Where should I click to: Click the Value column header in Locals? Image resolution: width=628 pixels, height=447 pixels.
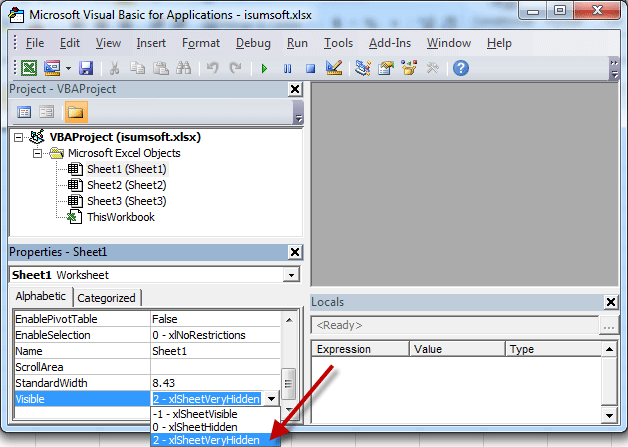click(457, 349)
